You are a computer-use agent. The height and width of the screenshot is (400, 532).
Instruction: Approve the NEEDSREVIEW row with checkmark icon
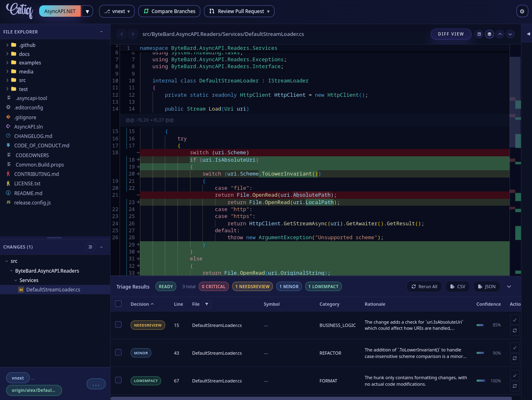click(x=514, y=320)
